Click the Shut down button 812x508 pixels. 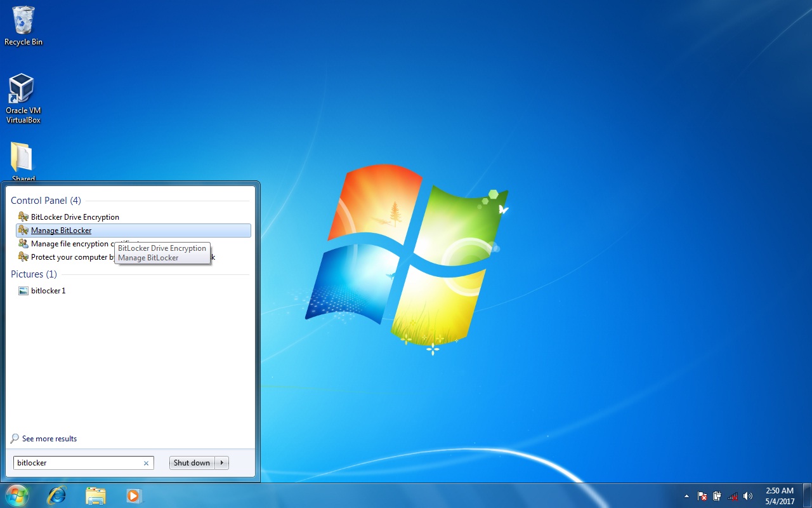(192, 463)
